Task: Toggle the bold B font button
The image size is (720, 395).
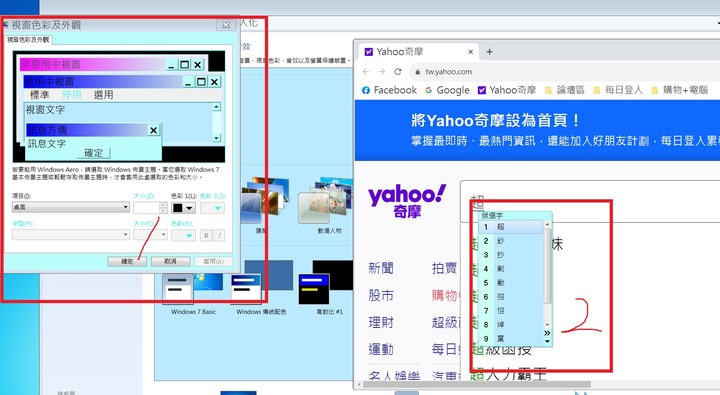Action: [x=206, y=236]
